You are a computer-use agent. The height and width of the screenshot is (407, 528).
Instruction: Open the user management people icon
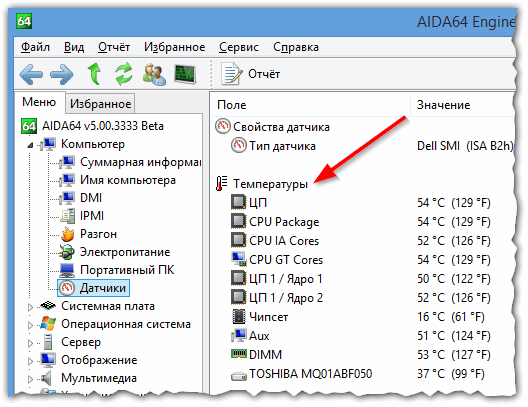pyautogui.click(x=154, y=74)
